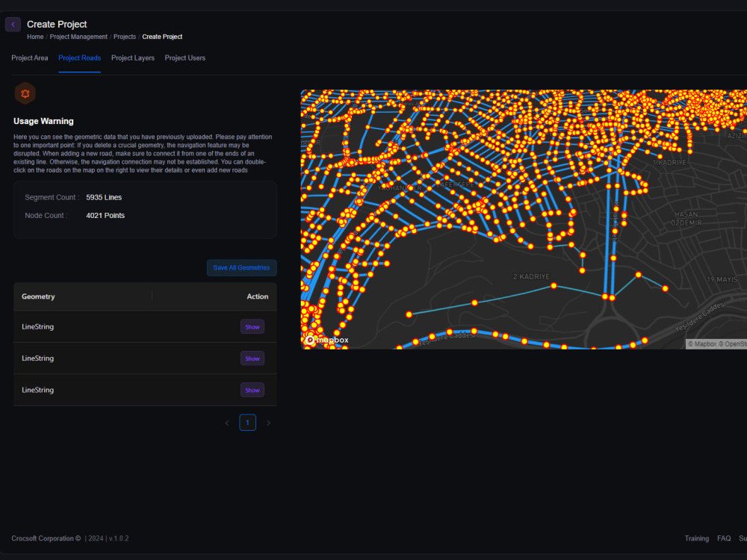Open the Project Users tab
The height and width of the screenshot is (560, 747).
point(185,58)
